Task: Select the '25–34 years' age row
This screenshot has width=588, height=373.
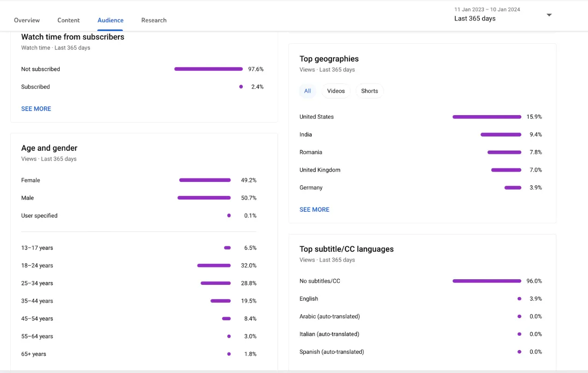Action: 139,283
